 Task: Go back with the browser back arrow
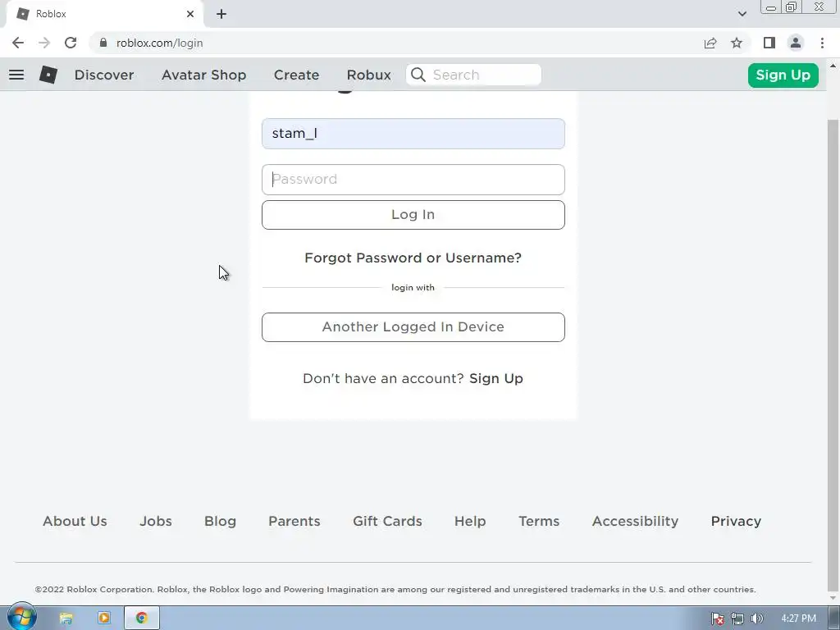(18, 43)
